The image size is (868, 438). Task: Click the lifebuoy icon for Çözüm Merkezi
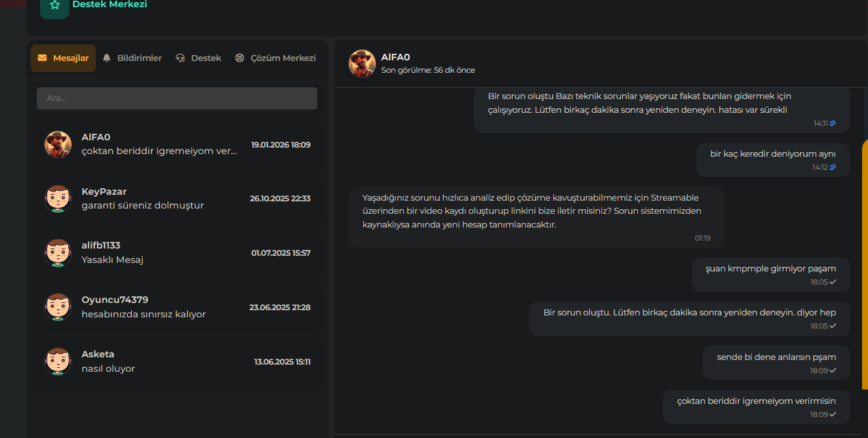[239, 58]
